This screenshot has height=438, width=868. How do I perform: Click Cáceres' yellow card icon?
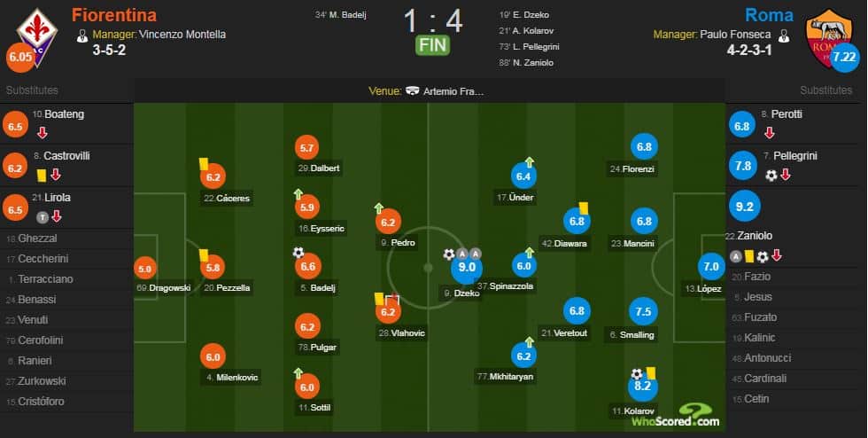[203, 164]
